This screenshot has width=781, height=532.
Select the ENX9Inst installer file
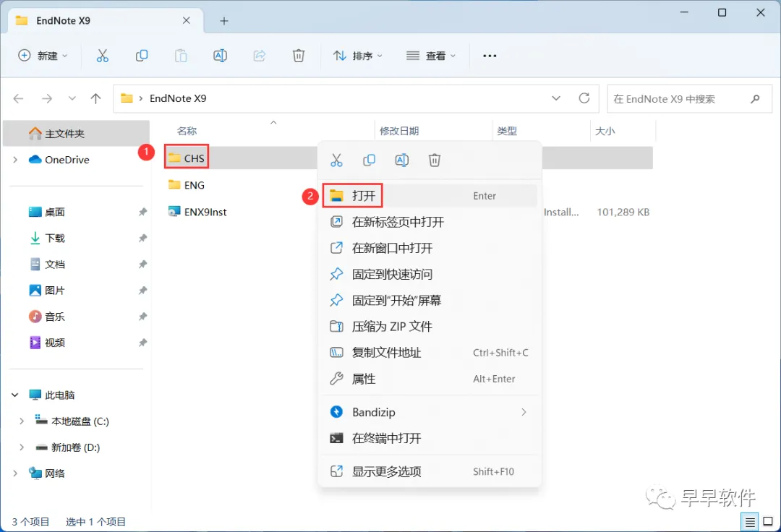197,212
